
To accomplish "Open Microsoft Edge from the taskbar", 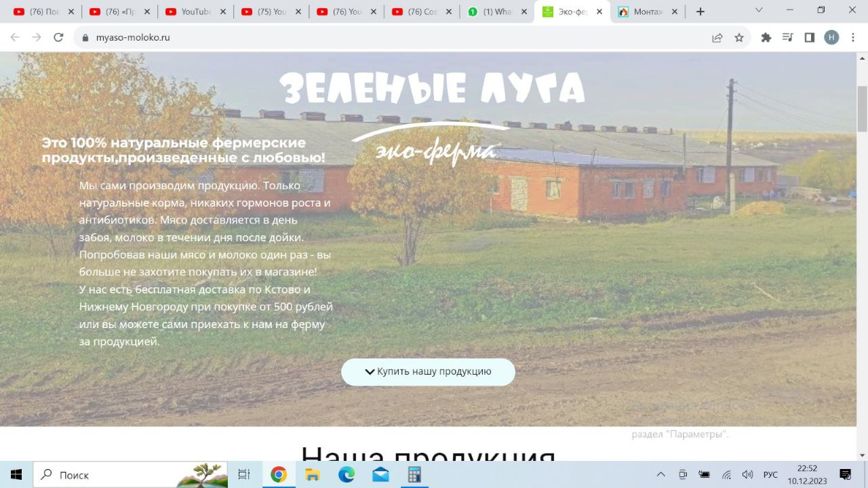I will [x=347, y=474].
